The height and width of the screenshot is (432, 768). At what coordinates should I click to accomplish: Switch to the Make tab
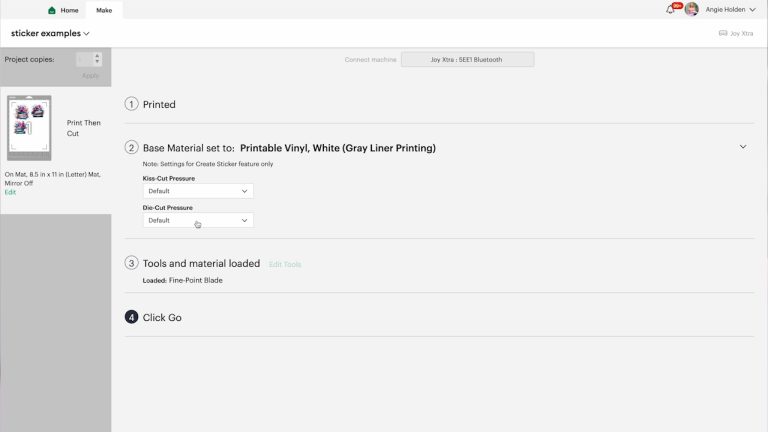(103, 10)
